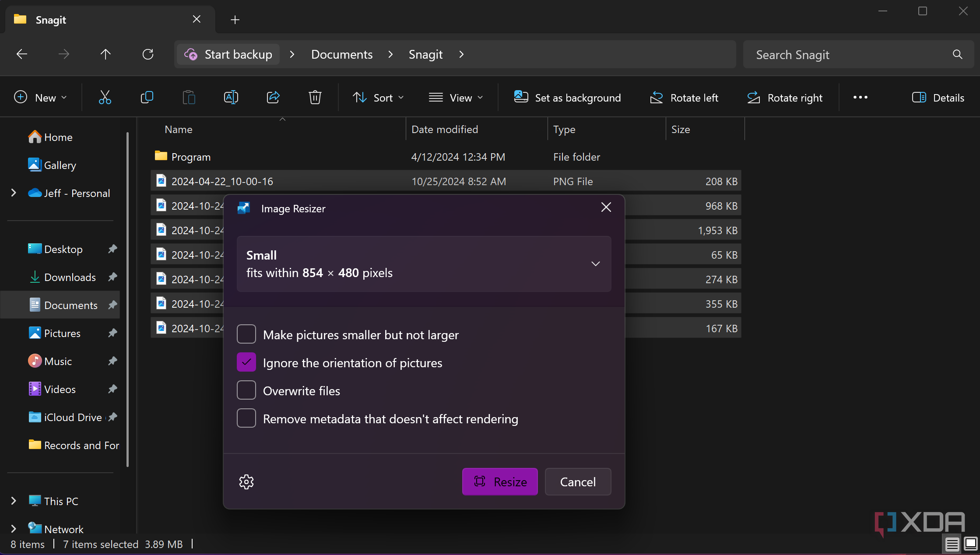The height and width of the screenshot is (555, 980).
Task: Check the Overwrite files option
Action: tap(246, 390)
